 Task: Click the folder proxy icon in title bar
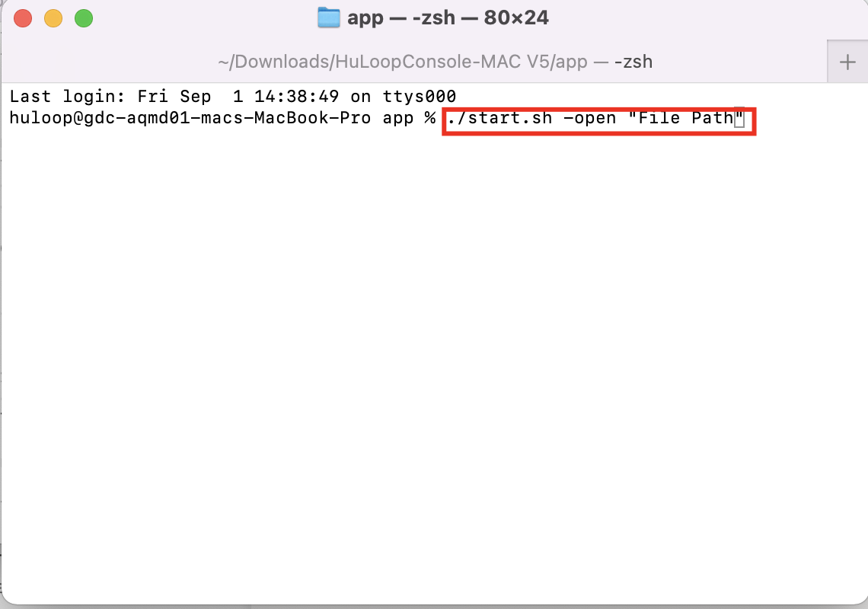(x=329, y=18)
